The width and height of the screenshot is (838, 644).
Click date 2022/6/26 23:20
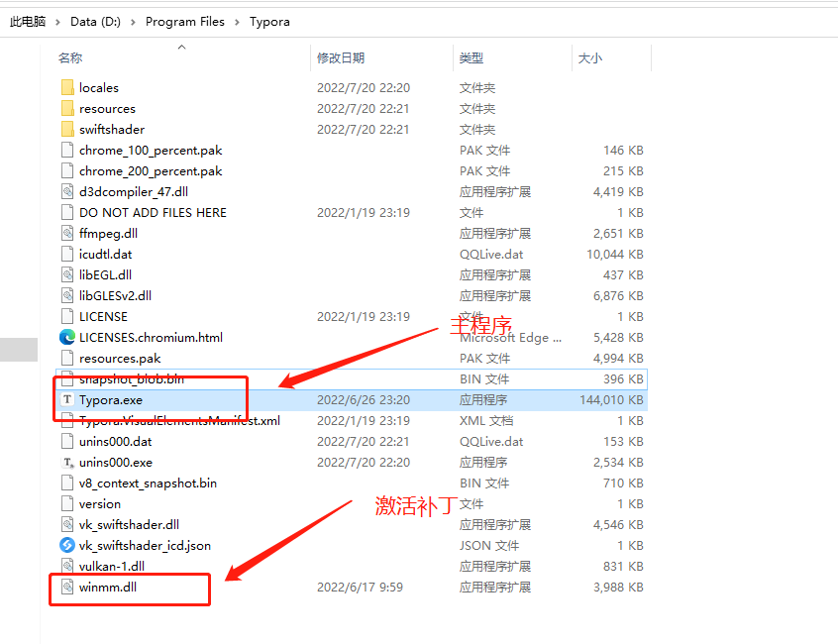[364, 399]
